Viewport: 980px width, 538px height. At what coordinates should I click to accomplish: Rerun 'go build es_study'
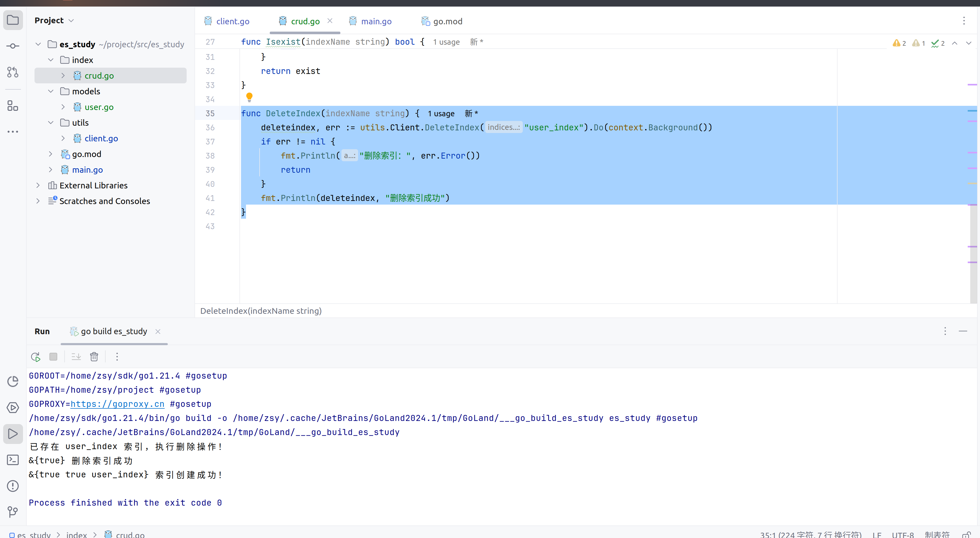[x=35, y=357]
